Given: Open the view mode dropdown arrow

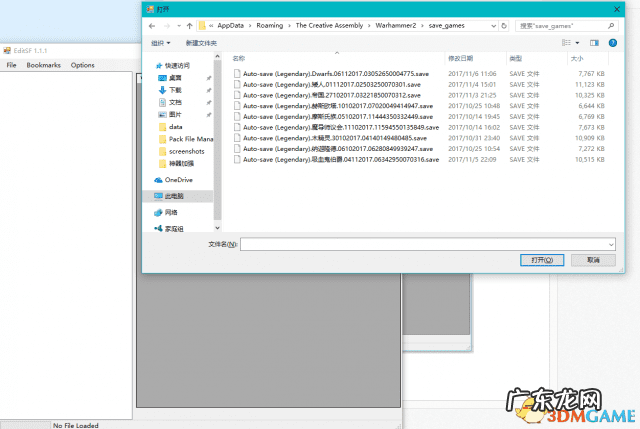Looking at the screenshot, I should [x=578, y=42].
